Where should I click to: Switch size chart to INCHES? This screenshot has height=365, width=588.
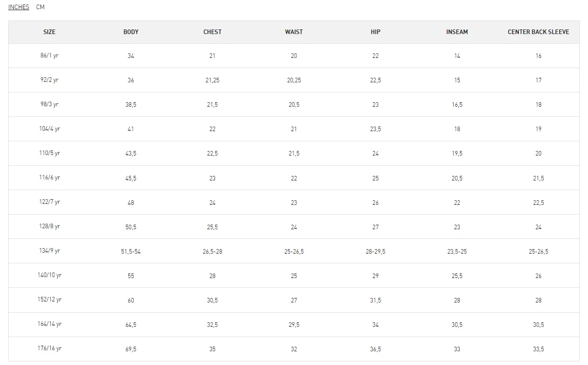19,7
